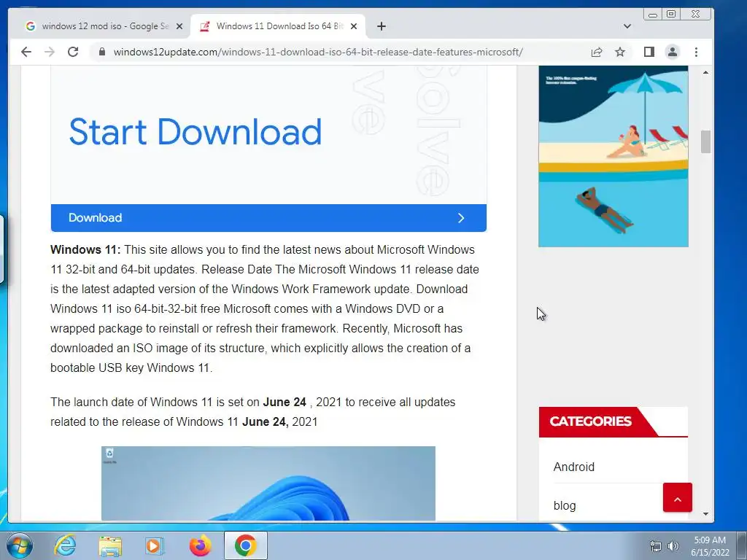Open Windows Explorer from taskbar
747x560 pixels.
(110, 545)
